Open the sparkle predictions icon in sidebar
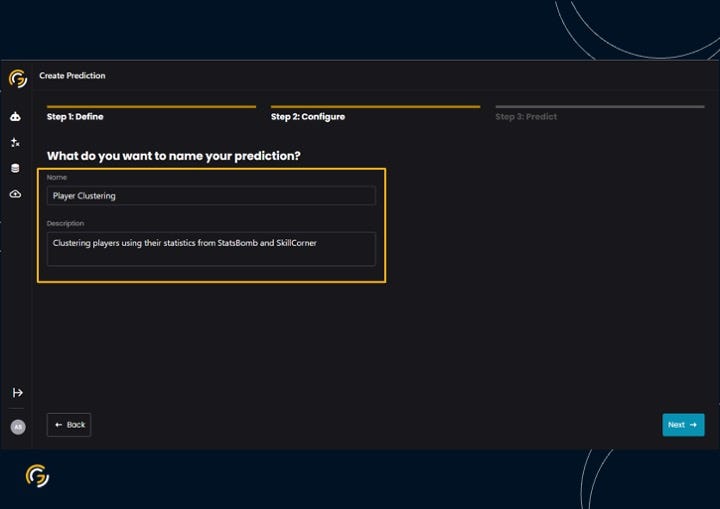Screen dimensions: 720x509 pos(15,142)
